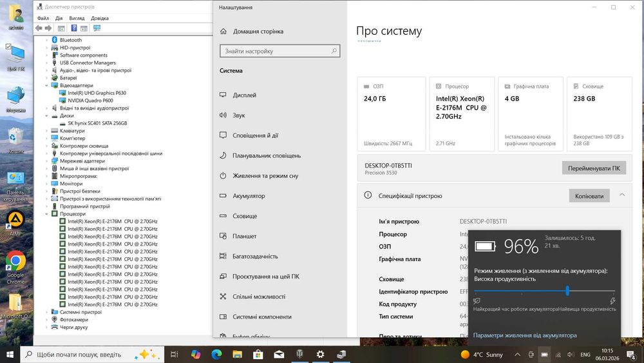Click the Help icon in Device Manager toolbar
644x363 pixels.
(74, 28)
